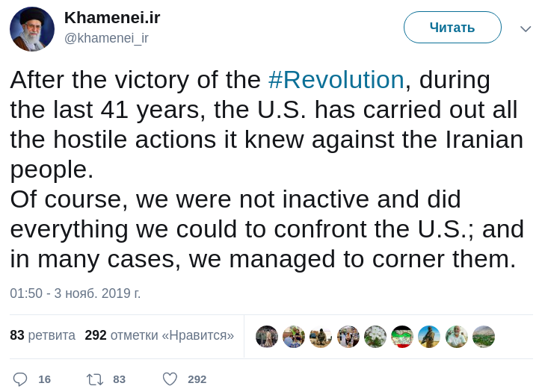Open the last liker avatar with green landscape
Screen dimensions: 545x392
pyautogui.click(x=484, y=337)
